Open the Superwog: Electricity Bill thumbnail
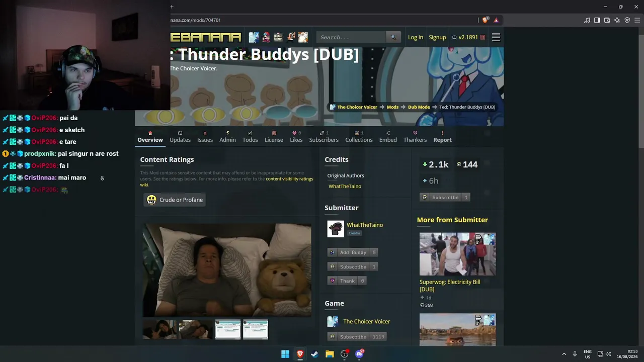Screen dimensions: 644x362 (x=457, y=254)
